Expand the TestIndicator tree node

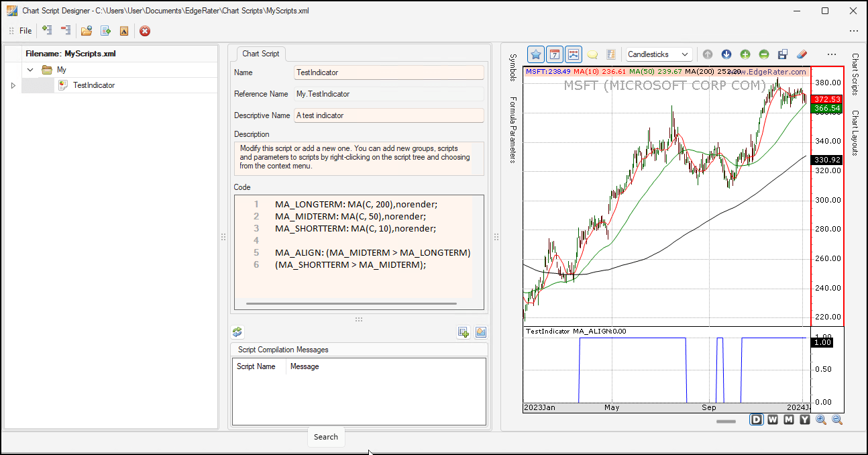[13, 85]
